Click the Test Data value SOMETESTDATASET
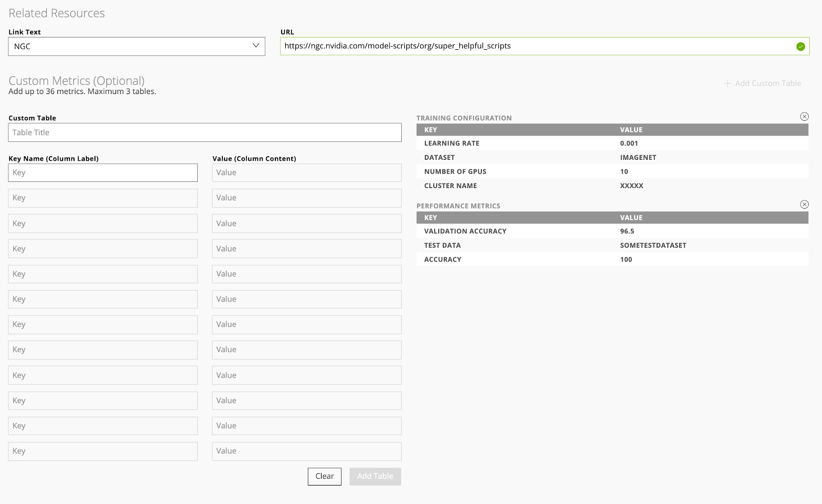 (653, 246)
